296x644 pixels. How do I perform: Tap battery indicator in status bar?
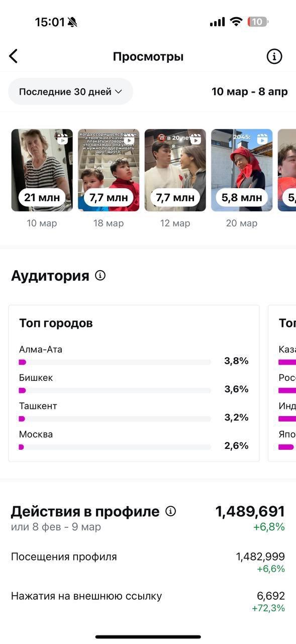tap(258, 22)
